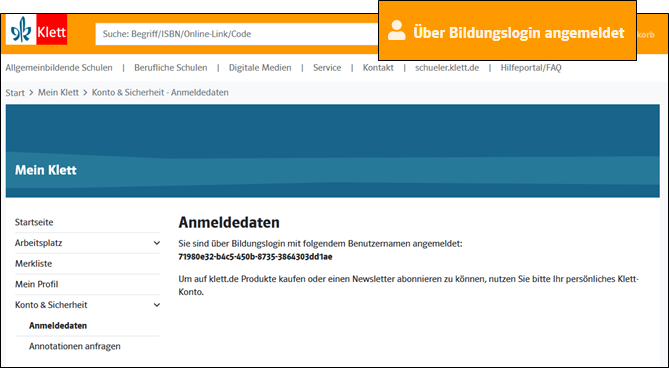Select Annotationen anfragen sidebar subitem

pos(75,346)
